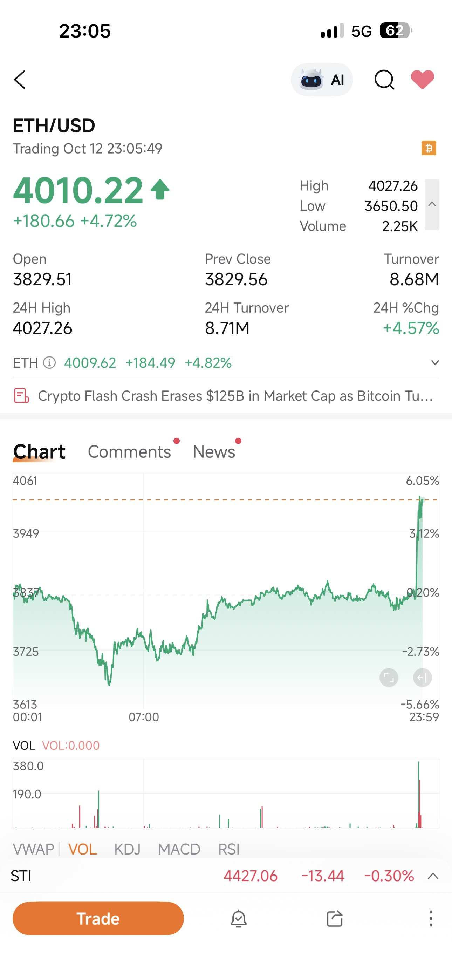Switch to the Comments tab
The image size is (452, 980).
129,451
